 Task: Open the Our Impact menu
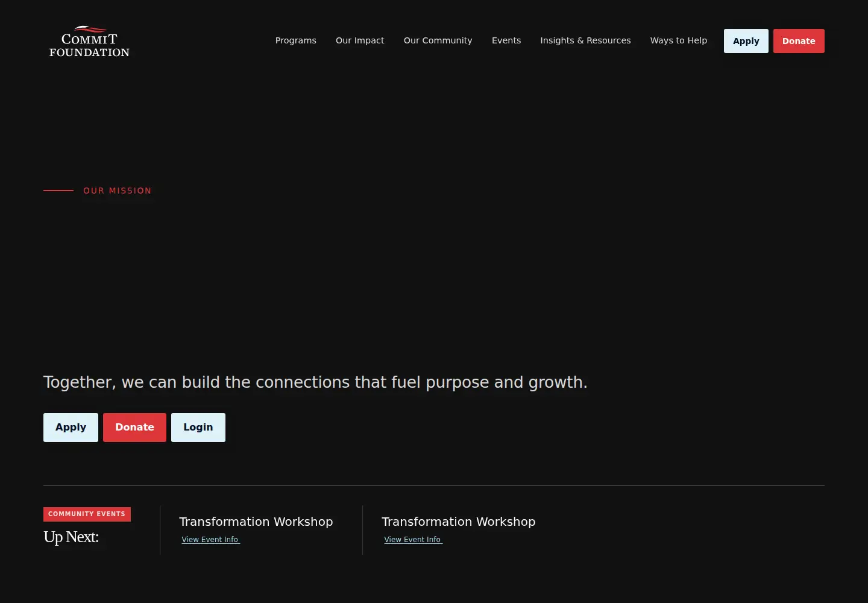click(x=360, y=40)
